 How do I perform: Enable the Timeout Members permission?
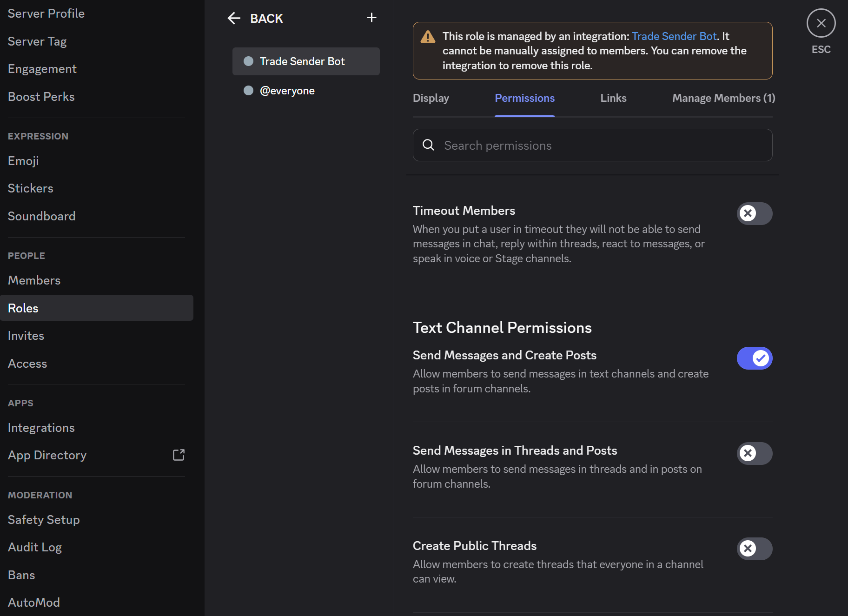pos(754,213)
